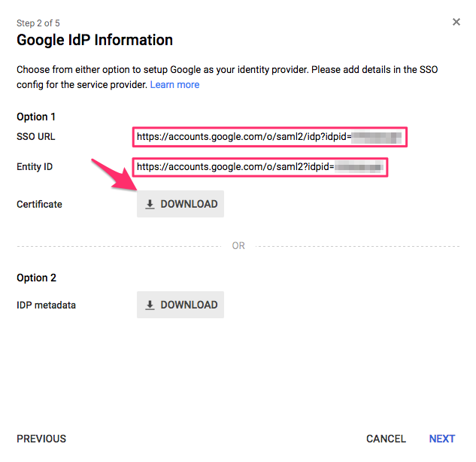Close the Google IdP Information dialog
Screen dimensions: 476x462
point(456,23)
